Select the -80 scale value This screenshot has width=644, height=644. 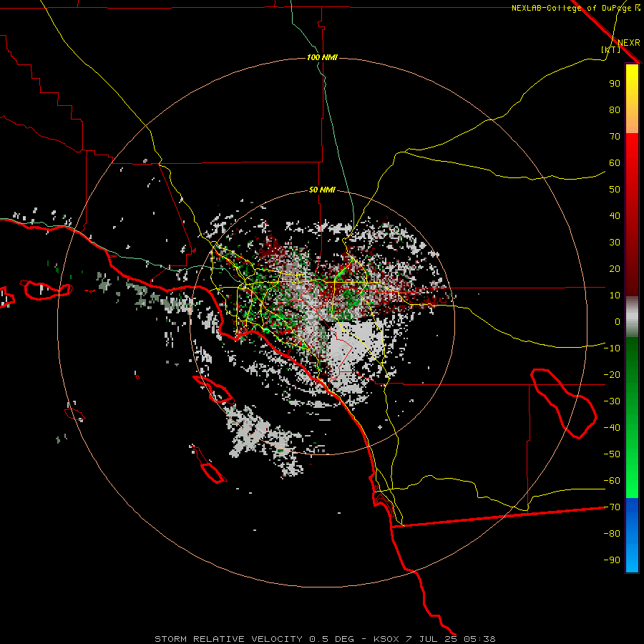(612, 534)
